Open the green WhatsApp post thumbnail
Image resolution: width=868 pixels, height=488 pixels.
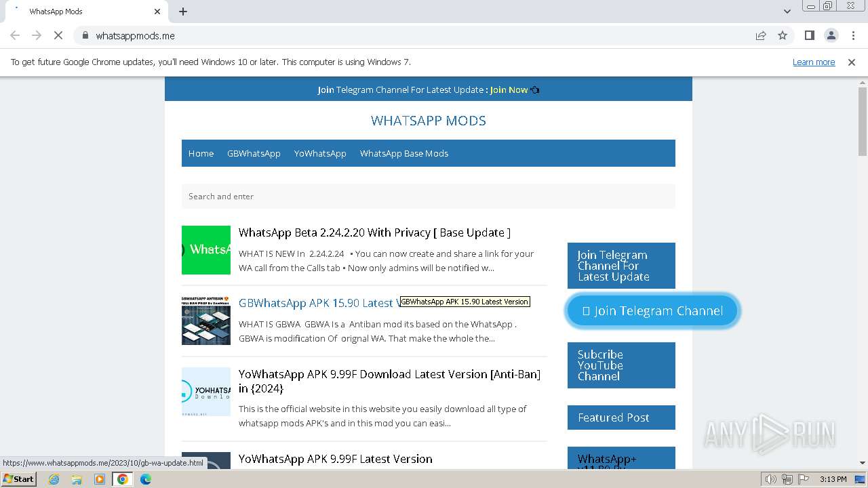(x=206, y=250)
